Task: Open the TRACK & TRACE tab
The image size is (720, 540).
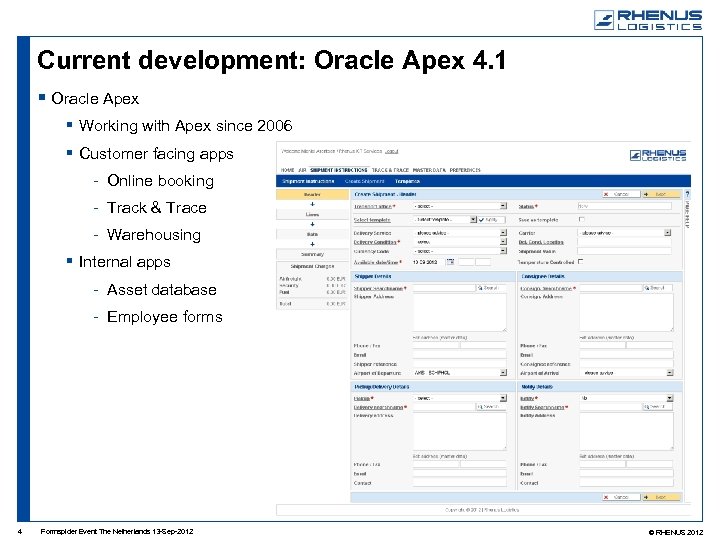Action: coord(390,170)
